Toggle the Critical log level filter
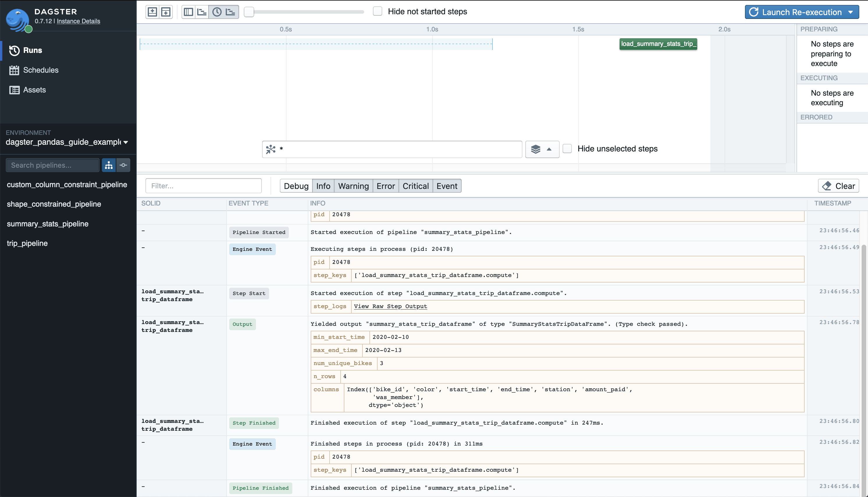Image resolution: width=868 pixels, height=497 pixels. point(415,186)
